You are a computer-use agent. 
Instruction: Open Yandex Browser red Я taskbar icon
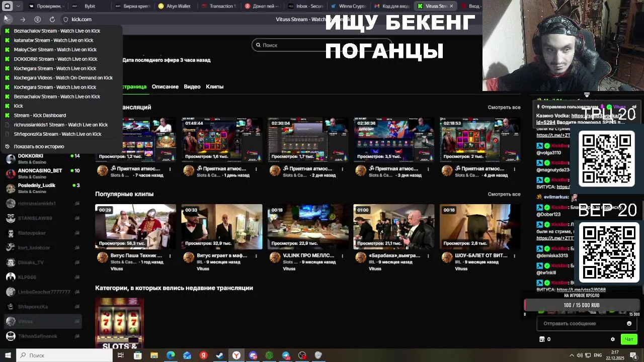pyautogui.click(x=203, y=355)
